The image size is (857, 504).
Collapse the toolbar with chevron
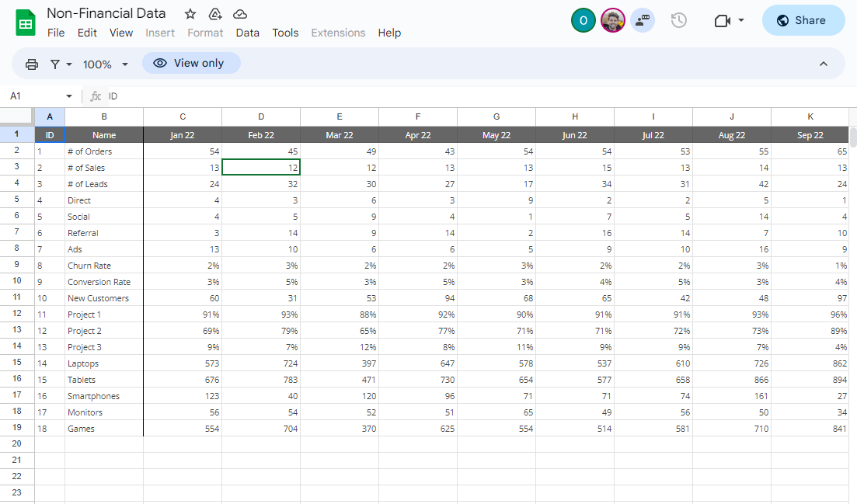click(824, 64)
